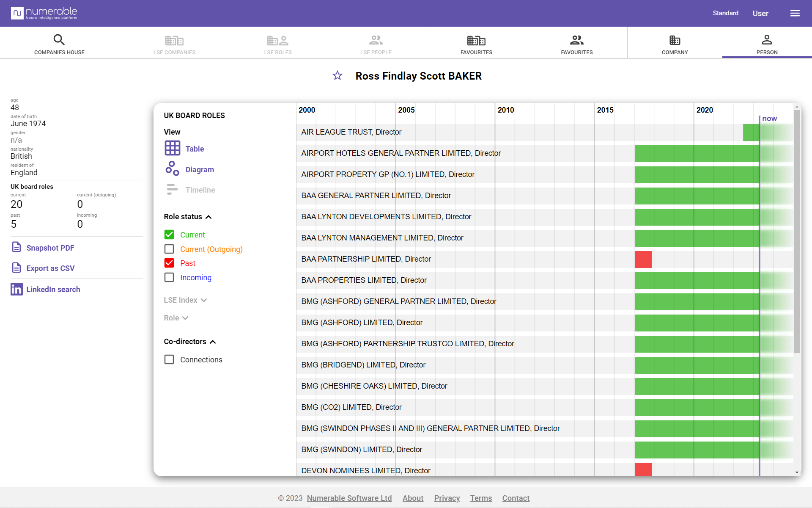Select AIRPORT HOTELS GENERAL PARTNER LIMITED row
The image size is (812, 508).
tap(545, 154)
